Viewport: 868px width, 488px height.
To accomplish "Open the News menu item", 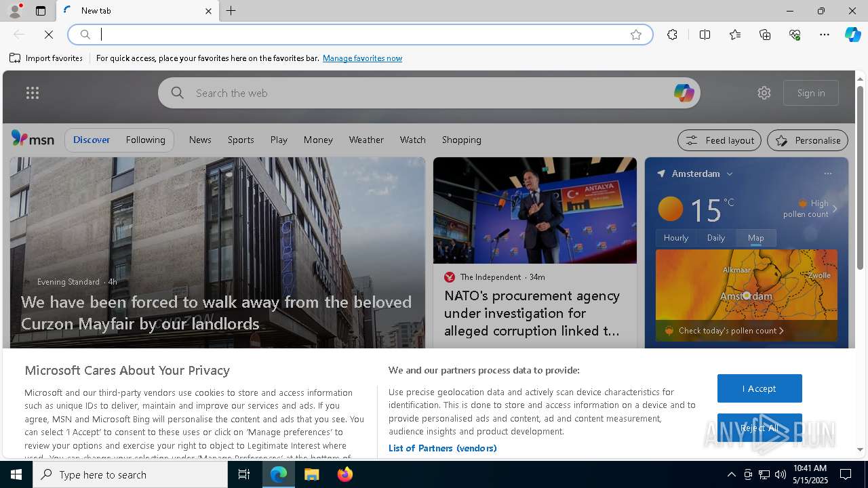I will [200, 140].
